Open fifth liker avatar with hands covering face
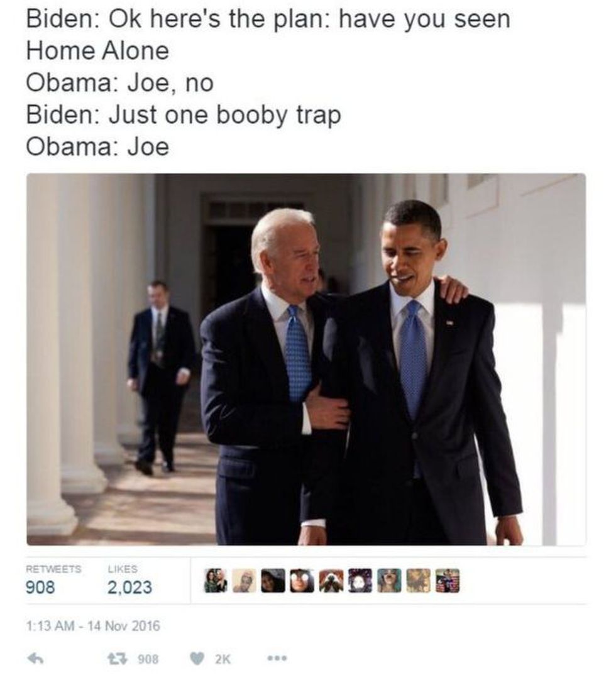This screenshot has width=616, height=678. [332, 580]
